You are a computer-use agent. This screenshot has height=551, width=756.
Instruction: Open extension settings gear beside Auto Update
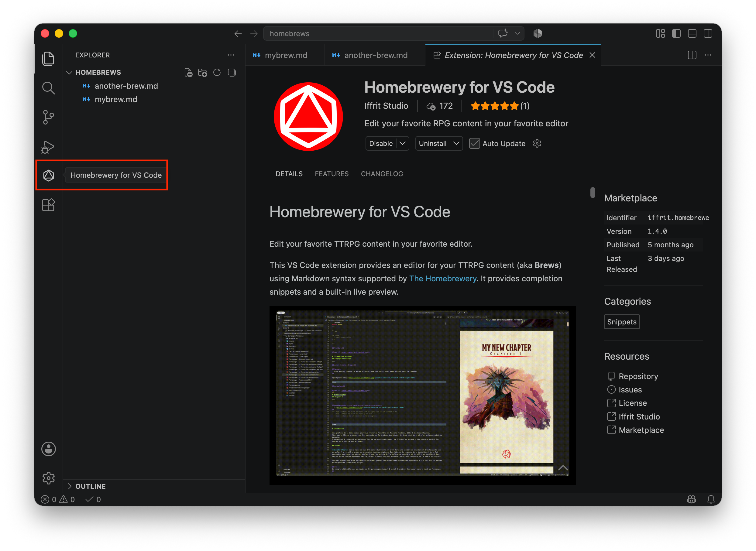coord(537,143)
